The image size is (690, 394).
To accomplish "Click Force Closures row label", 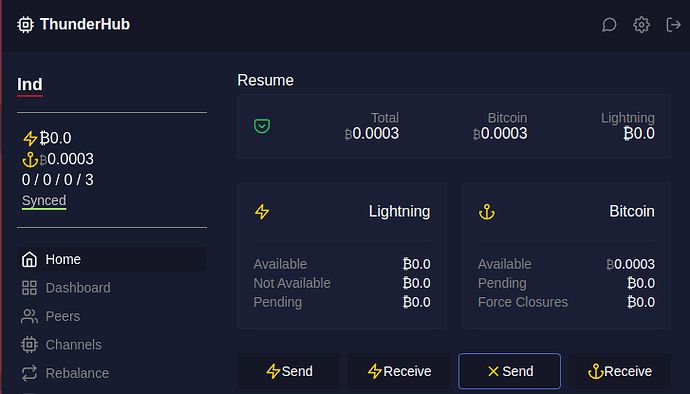I will pos(523,302).
